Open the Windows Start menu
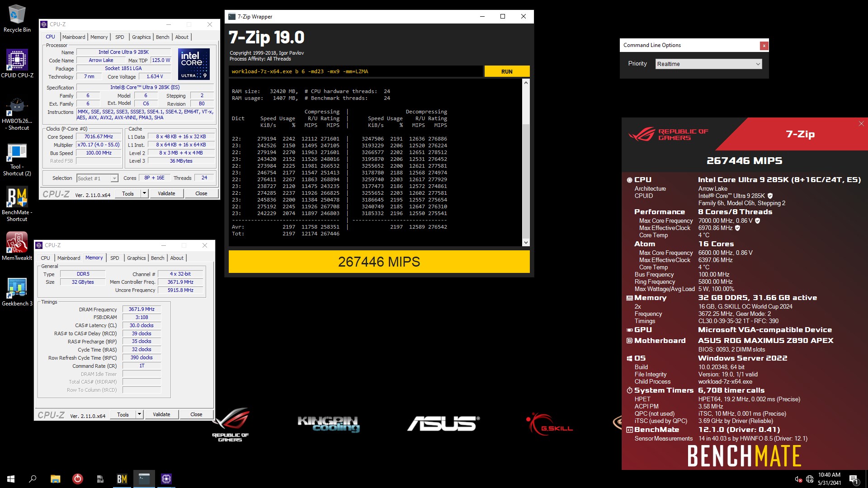This screenshot has width=868, height=488. point(11,479)
